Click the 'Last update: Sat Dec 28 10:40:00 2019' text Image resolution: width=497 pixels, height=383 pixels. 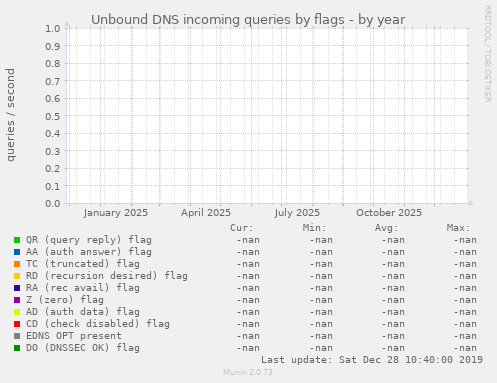click(x=372, y=360)
